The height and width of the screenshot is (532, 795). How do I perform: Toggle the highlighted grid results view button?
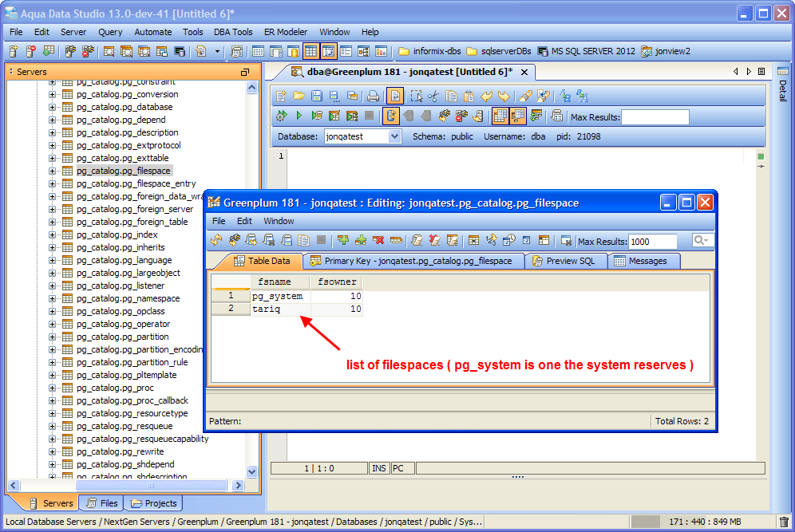coord(310,51)
